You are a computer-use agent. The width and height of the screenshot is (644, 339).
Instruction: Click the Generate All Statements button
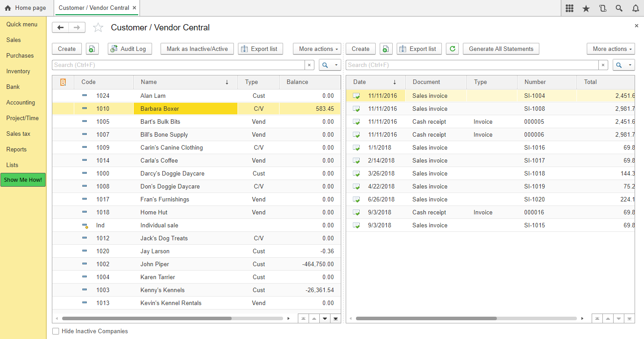pos(501,49)
